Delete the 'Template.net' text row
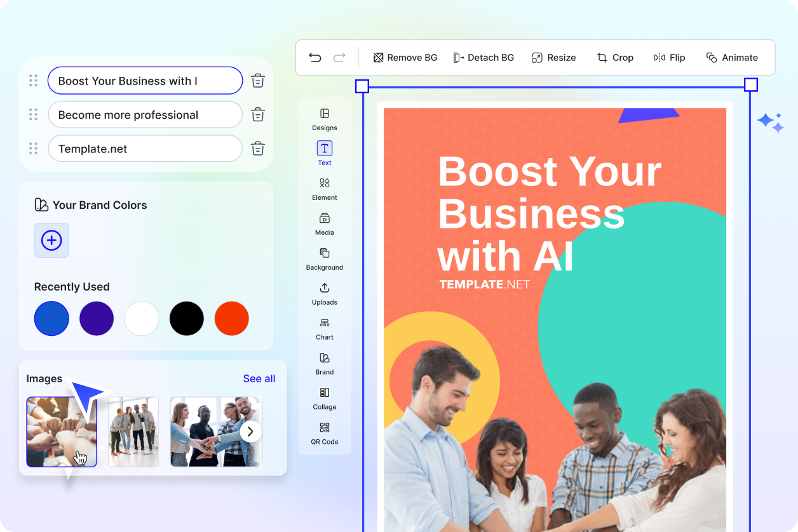The height and width of the screenshot is (532, 798). click(x=258, y=149)
